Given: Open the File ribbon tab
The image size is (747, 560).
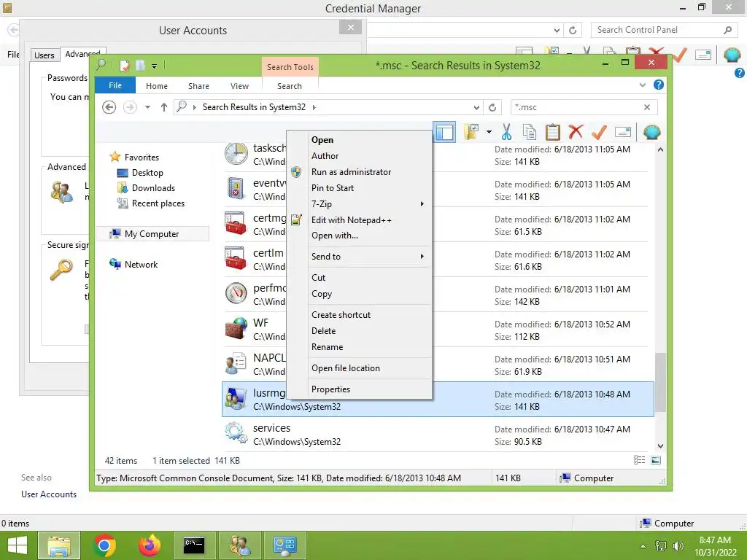Looking at the screenshot, I should coord(115,85).
